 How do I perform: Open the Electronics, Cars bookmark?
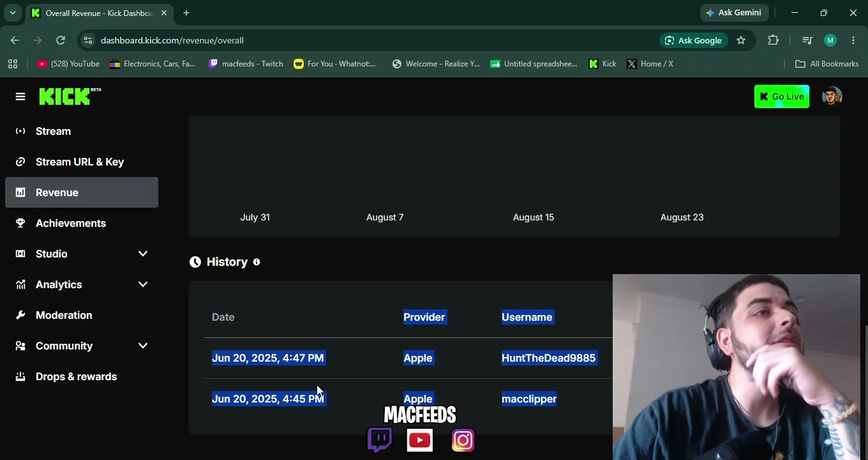[153, 64]
